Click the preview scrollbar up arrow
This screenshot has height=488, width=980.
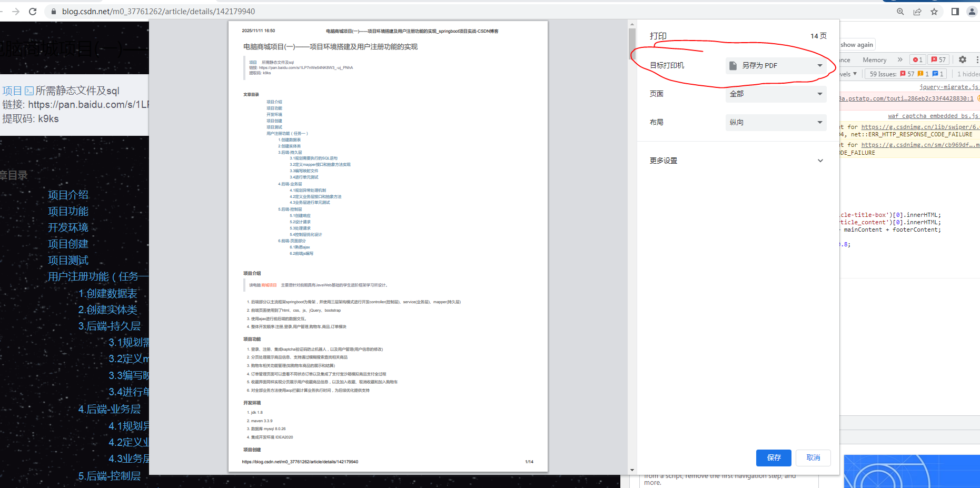click(x=632, y=24)
